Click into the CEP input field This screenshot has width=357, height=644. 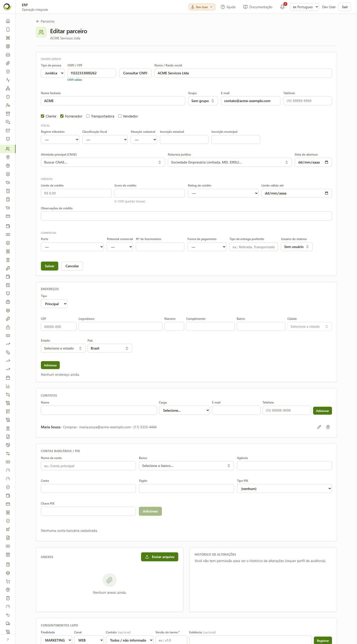pos(59,326)
